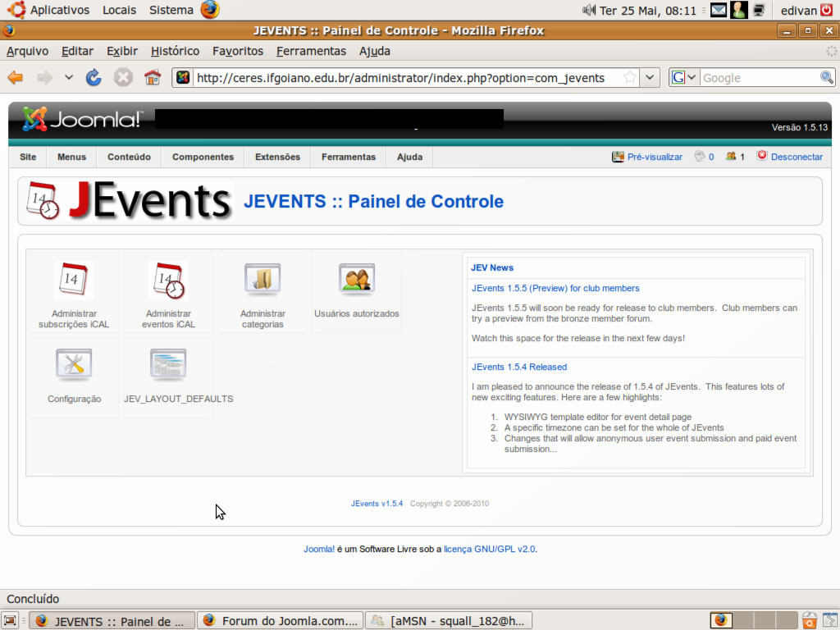
Task: Click the Google search magnifier icon
Action: (827, 78)
